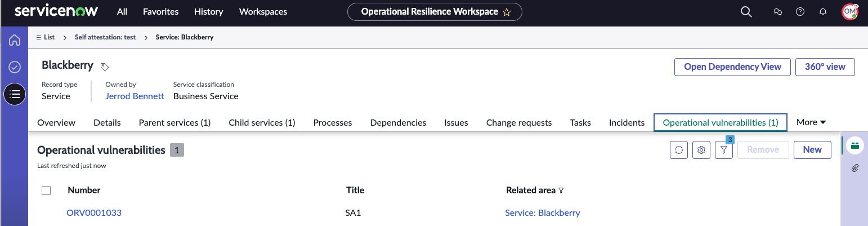
Task: Open the filter funnel with badge 3
Action: [724, 150]
